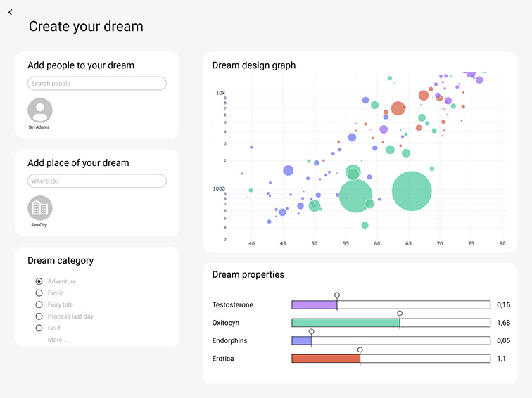
Task: Click the green Oxitocyn bar
Action: pyautogui.click(x=345, y=323)
